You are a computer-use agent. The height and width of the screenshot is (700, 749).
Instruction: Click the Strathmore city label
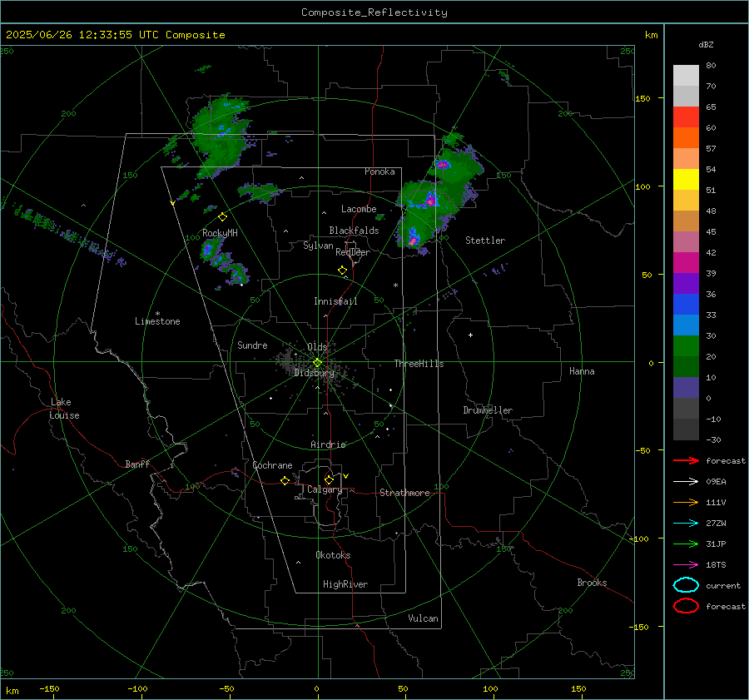tap(404, 493)
